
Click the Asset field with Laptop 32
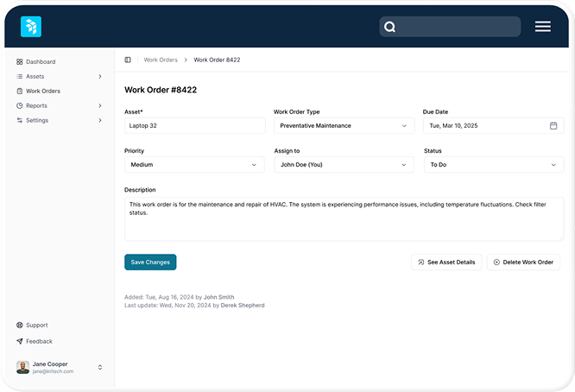point(195,125)
